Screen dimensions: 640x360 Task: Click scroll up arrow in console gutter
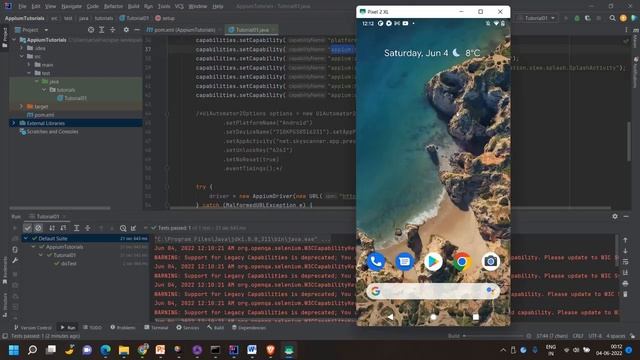(625, 240)
